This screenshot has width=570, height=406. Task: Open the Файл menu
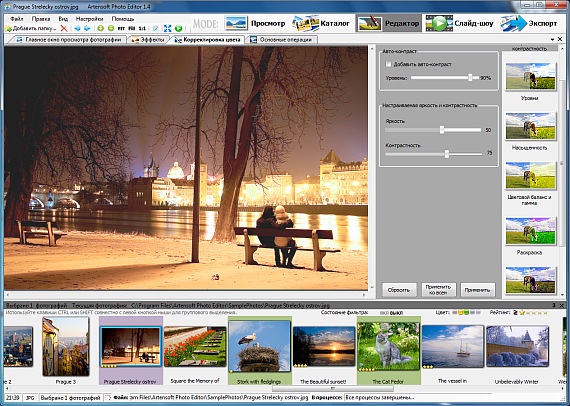pos(17,19)
